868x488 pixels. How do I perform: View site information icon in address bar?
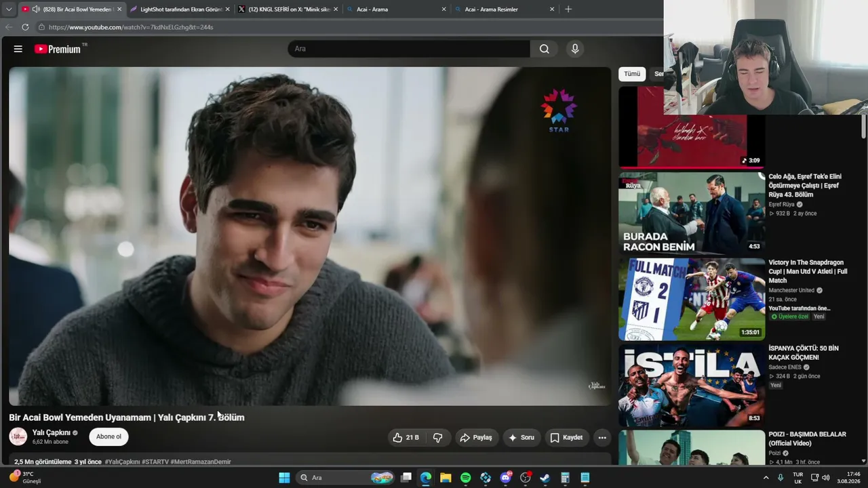pos(41,27)
